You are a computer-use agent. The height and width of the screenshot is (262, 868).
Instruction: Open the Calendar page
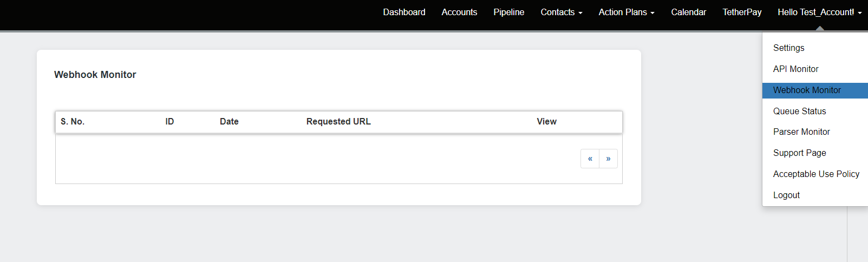[688, 12]
